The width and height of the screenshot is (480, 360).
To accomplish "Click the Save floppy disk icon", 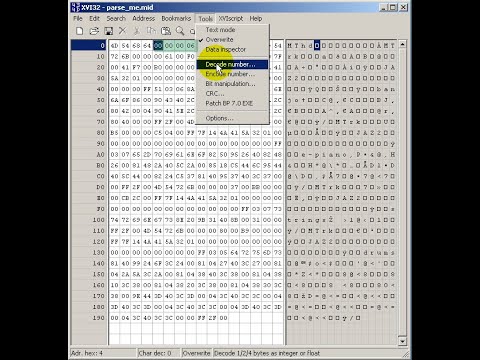I will point(108,31).
